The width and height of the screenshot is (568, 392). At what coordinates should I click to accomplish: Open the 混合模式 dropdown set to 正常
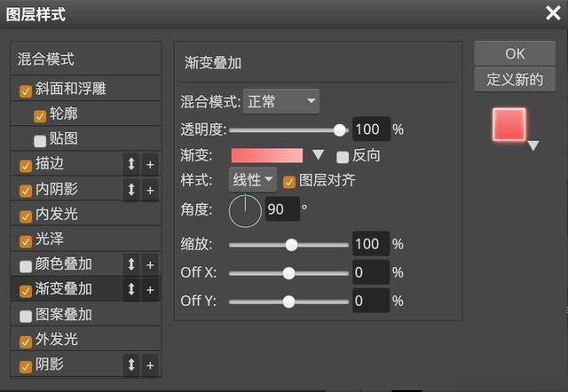click(281, 102)
